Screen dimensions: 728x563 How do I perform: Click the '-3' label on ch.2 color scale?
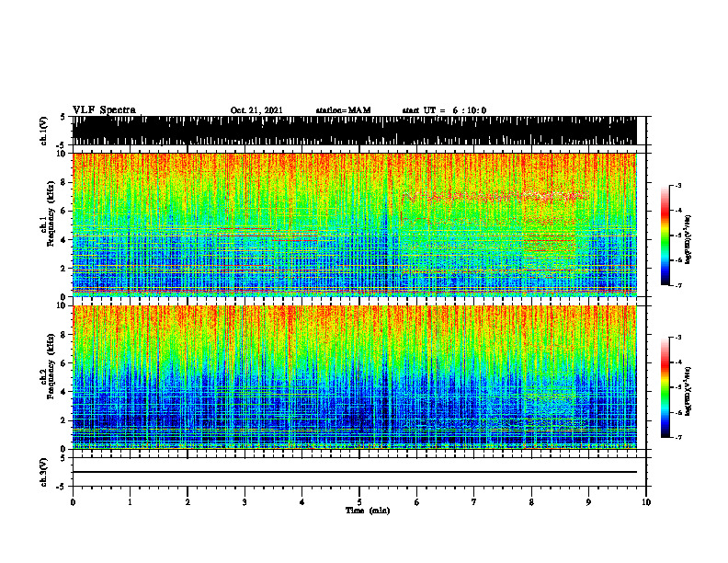tap(677, 338)
